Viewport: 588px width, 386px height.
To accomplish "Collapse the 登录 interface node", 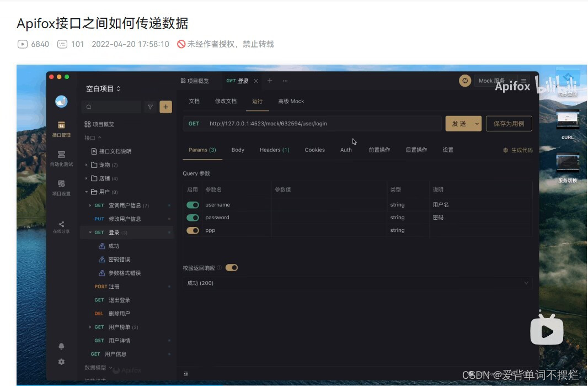I will (90, 232).
